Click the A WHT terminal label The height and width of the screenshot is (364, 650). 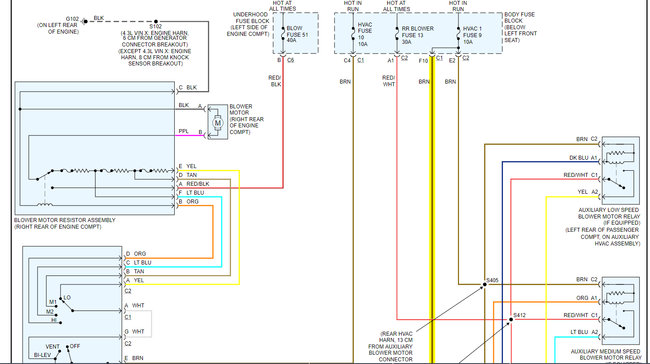(x=135, y=306)
